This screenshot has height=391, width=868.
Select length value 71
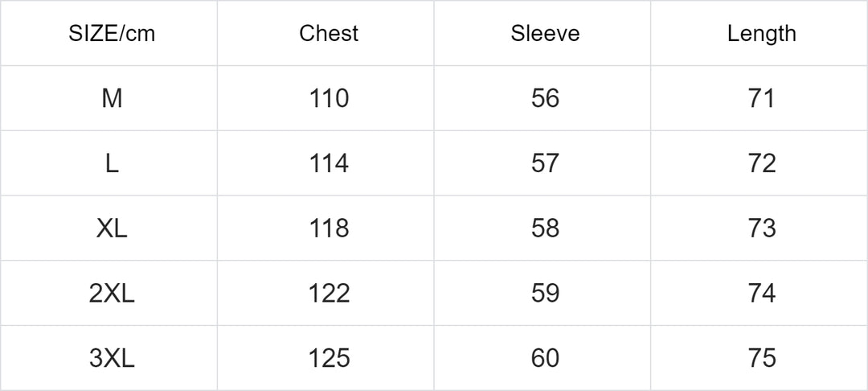coord(761,99)
